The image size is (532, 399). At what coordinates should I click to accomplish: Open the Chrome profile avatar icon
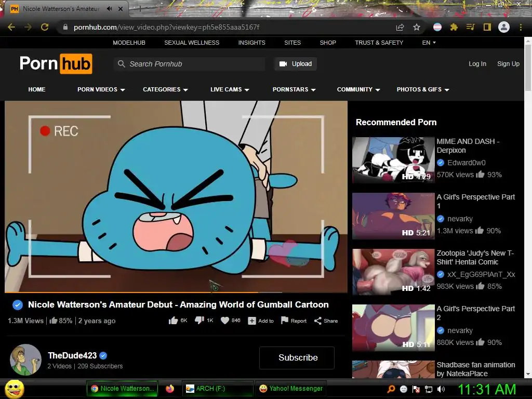pos(504,27)
